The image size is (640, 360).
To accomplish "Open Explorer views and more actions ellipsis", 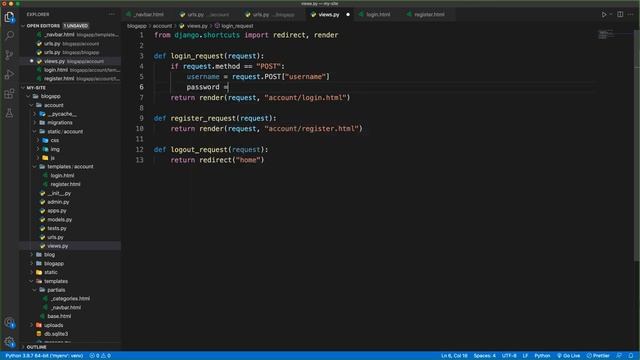I will tap(111, 14).
